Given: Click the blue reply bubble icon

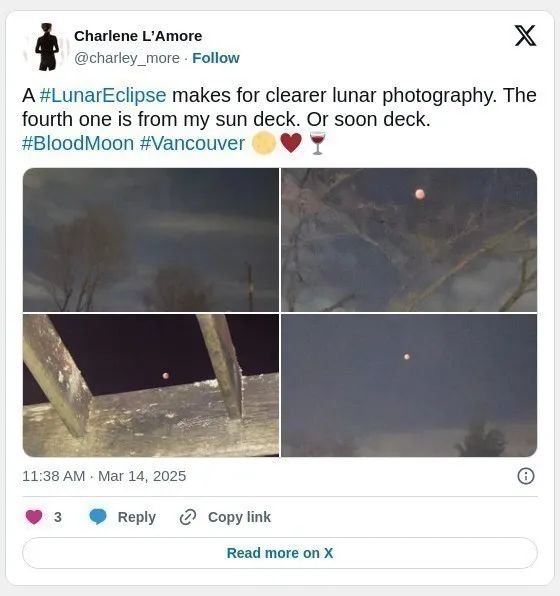Looking at the screenshot, I should [x=98, y=517].
